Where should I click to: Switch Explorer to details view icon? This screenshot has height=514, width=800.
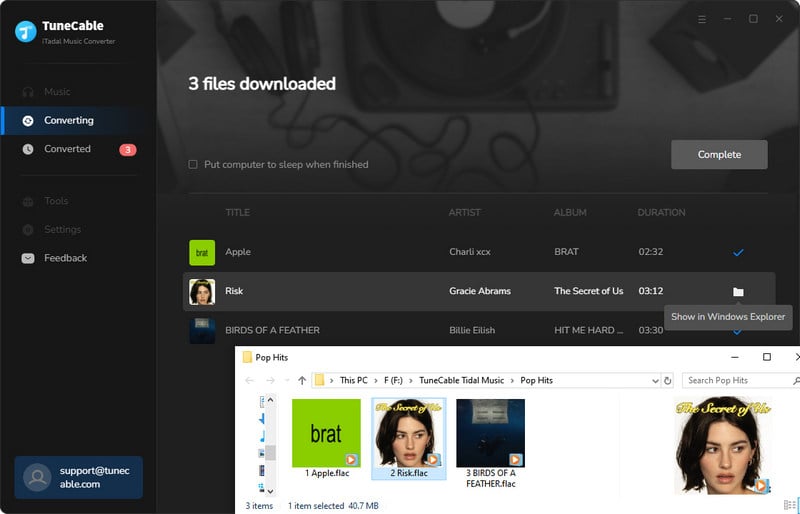pos(788,505)
